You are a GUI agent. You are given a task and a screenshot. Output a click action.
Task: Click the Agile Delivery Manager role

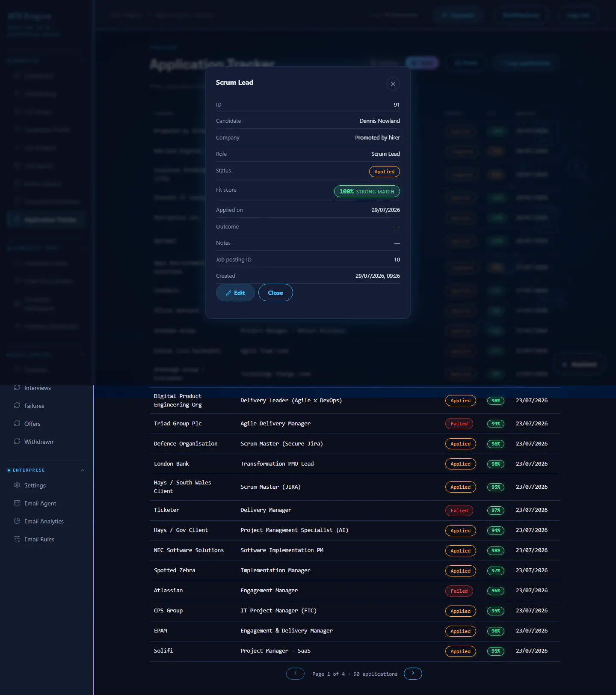click(x=275, y=424)
